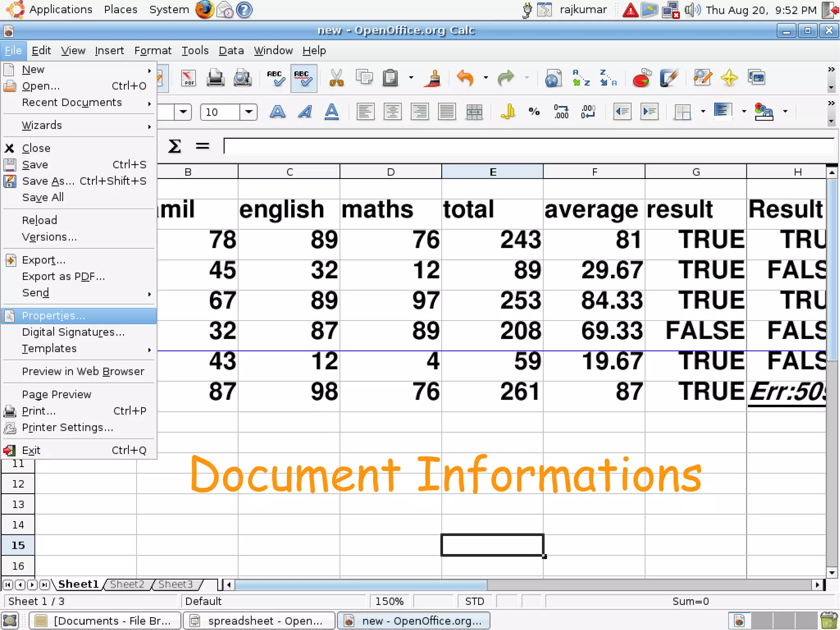The image size is (840, 630).
Task: Choose Save As... in File menu
Action: (79, 181)
